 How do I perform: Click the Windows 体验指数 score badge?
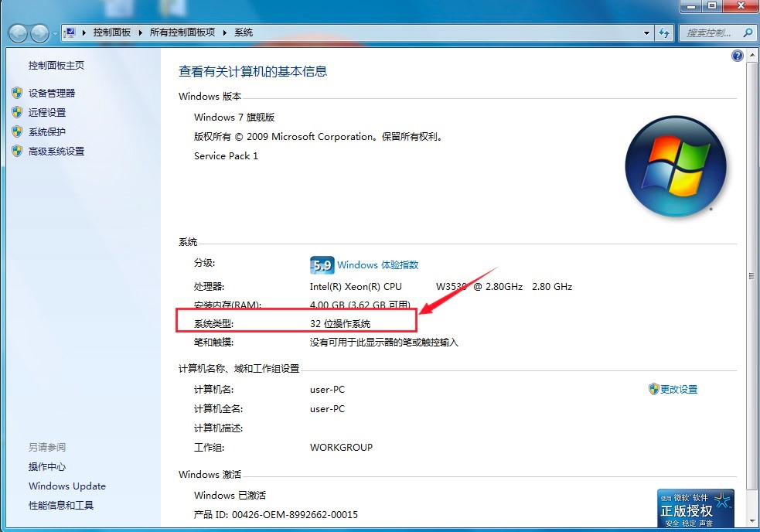click(x=321, y=264)
